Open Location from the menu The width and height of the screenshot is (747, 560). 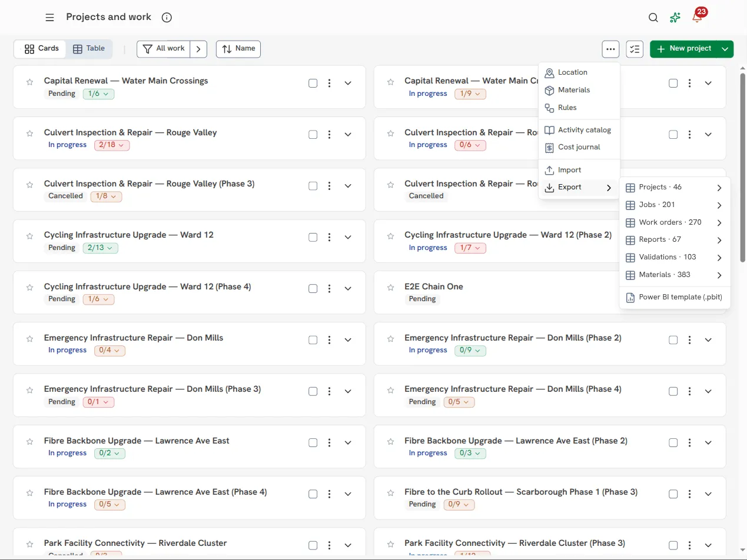click(579, 72)
